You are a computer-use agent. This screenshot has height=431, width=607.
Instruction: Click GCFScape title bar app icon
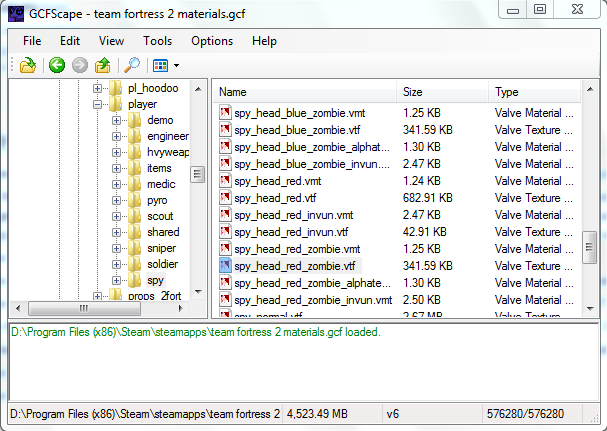[x=16, y=14]
